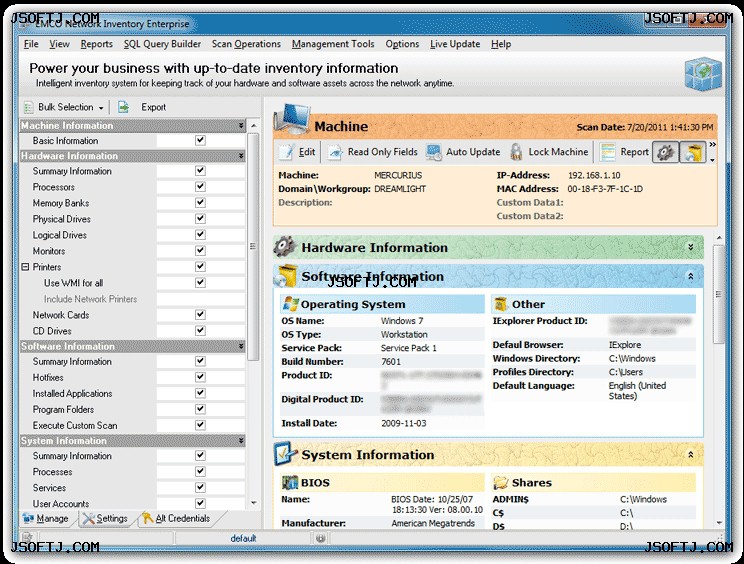The width and height of the screenshot is (744, 564).
Task: Click the Hardware Information gear icon
Action: 285,247
